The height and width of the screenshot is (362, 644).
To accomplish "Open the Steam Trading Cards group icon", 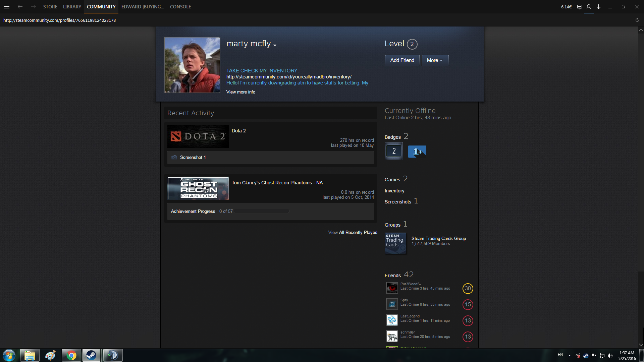I will pos(395,243).
